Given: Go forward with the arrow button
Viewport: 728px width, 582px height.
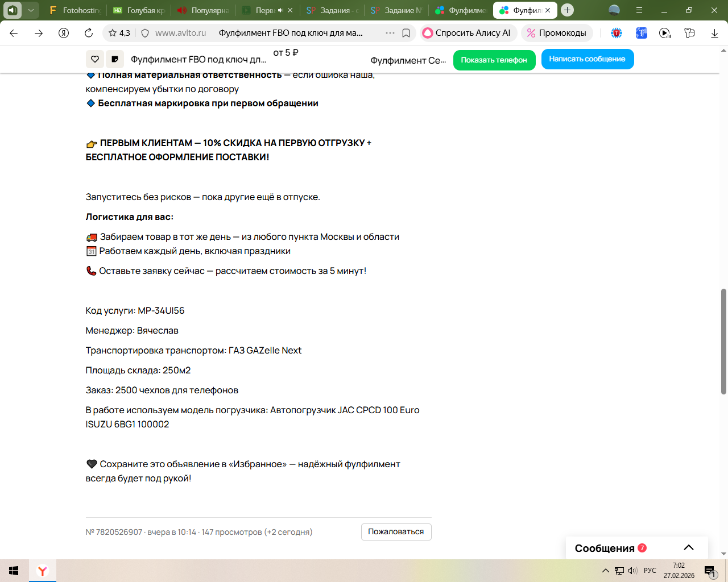Looking at the screenshot, I should (x=39, y=33).
